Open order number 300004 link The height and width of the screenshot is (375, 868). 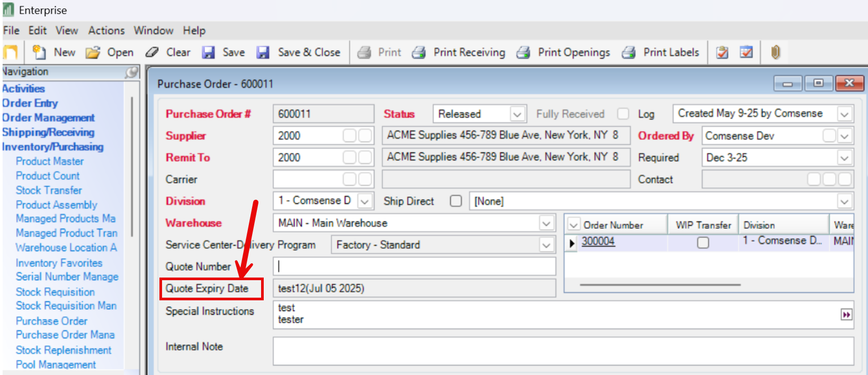coord(598,242)
